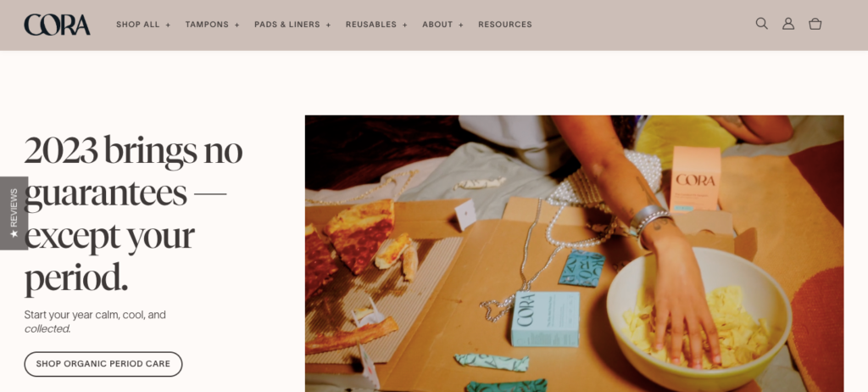This screenshot has height=392, width=868.
Task: Open the search icon in header
Action: pos(762,24)
